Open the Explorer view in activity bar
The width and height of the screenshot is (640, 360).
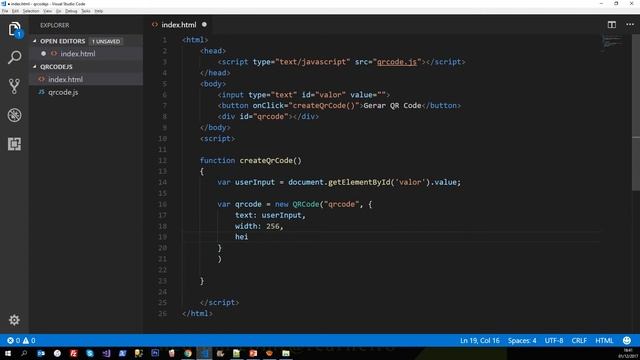(x=15, y=29)
